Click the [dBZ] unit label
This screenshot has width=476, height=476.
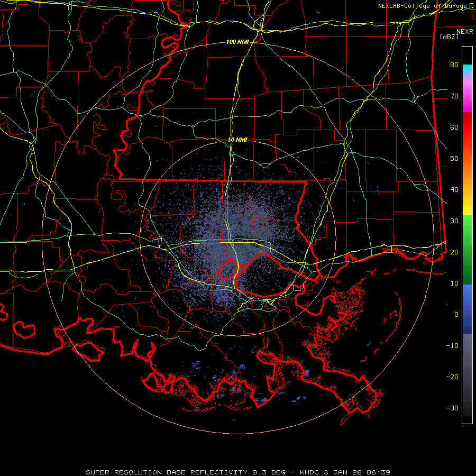449,36
